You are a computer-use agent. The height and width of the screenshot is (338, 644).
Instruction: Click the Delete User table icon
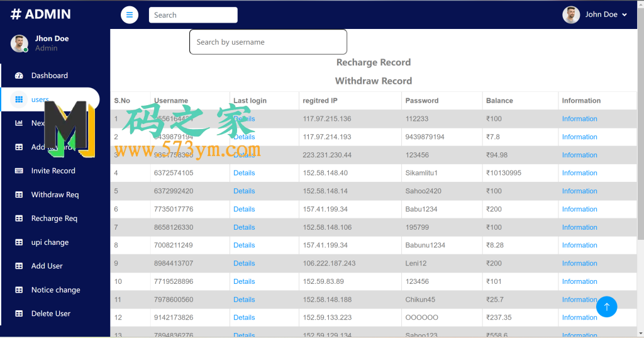point(19,313)
